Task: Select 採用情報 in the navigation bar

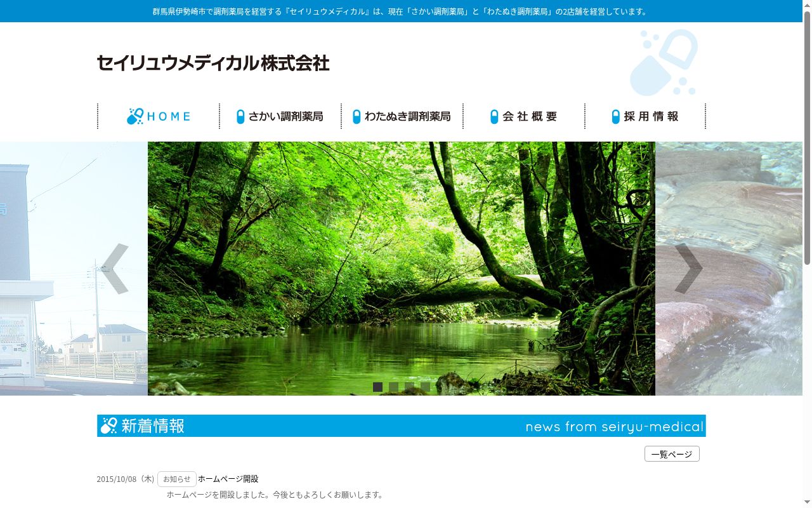Action: 645,116
